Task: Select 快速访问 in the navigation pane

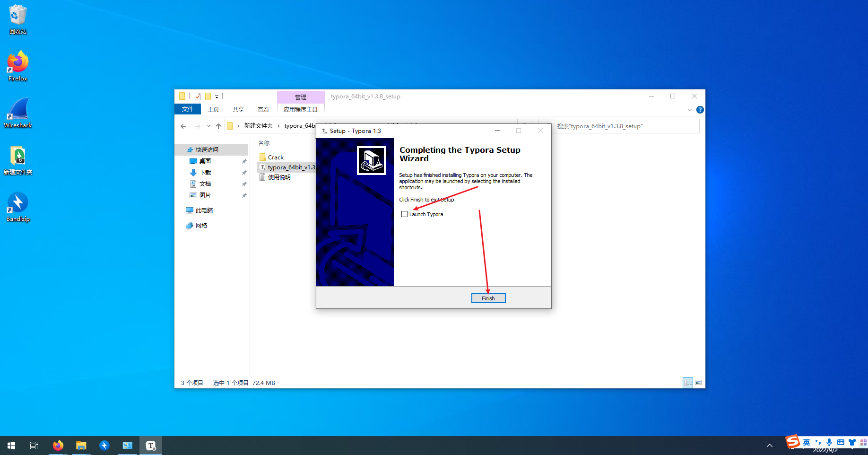Action: coord(212,149)
